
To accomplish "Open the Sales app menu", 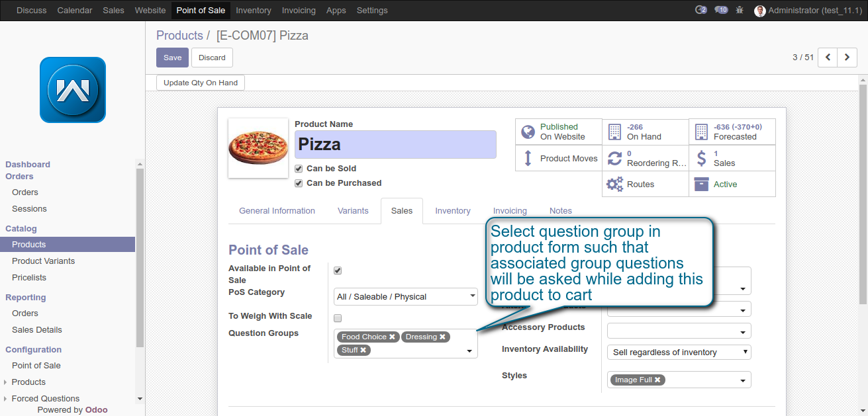I will [x=113, y=11].
